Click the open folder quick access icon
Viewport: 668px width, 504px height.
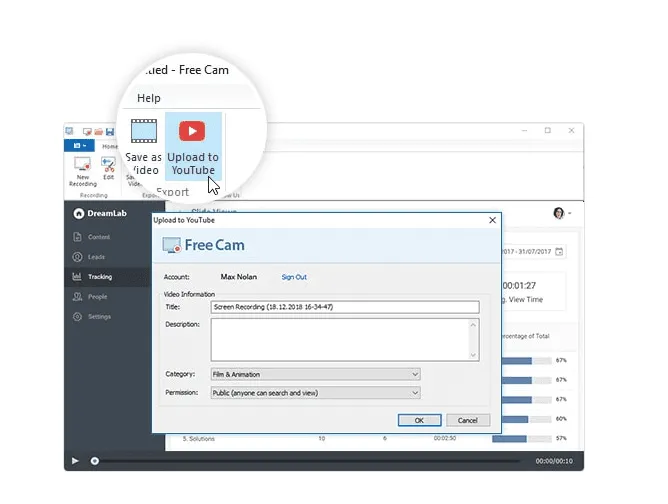click(98, 132)
